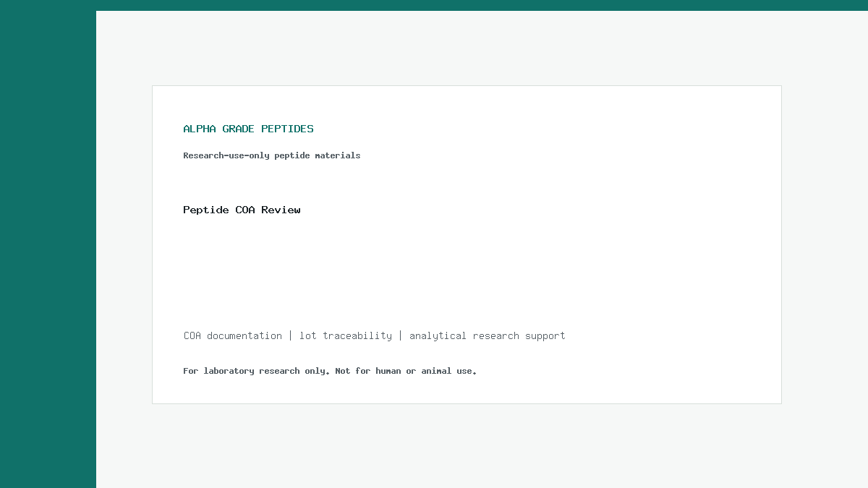Click the word ALPHA in the heading
The width and height of the screenshot is (868, 488).
[x=200, y=129]
